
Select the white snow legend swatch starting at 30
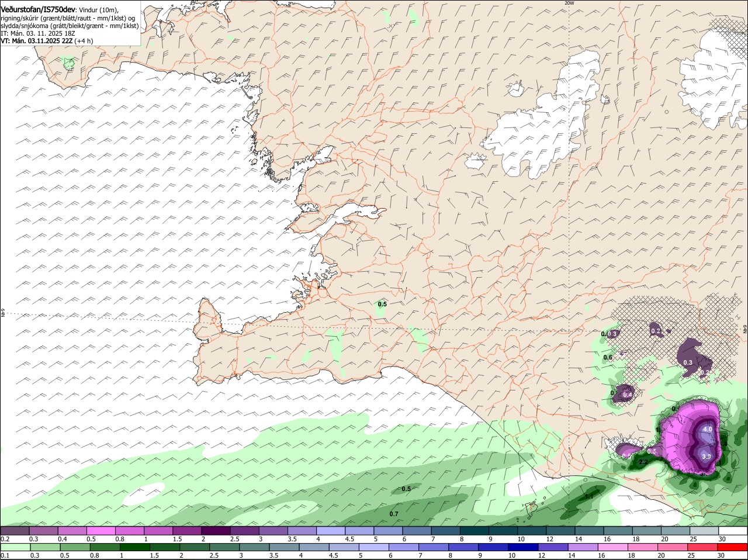pyautogui.click(x=732, y=531)
